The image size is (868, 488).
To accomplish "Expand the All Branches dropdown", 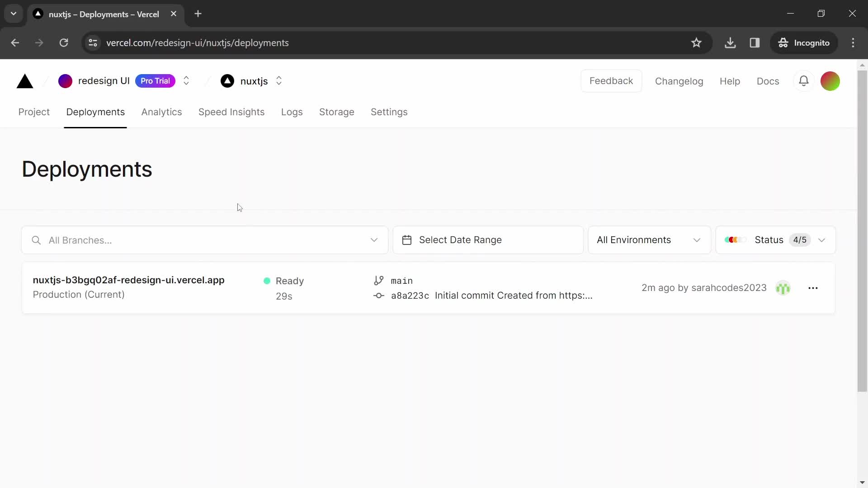I will [x=374, y=240].
